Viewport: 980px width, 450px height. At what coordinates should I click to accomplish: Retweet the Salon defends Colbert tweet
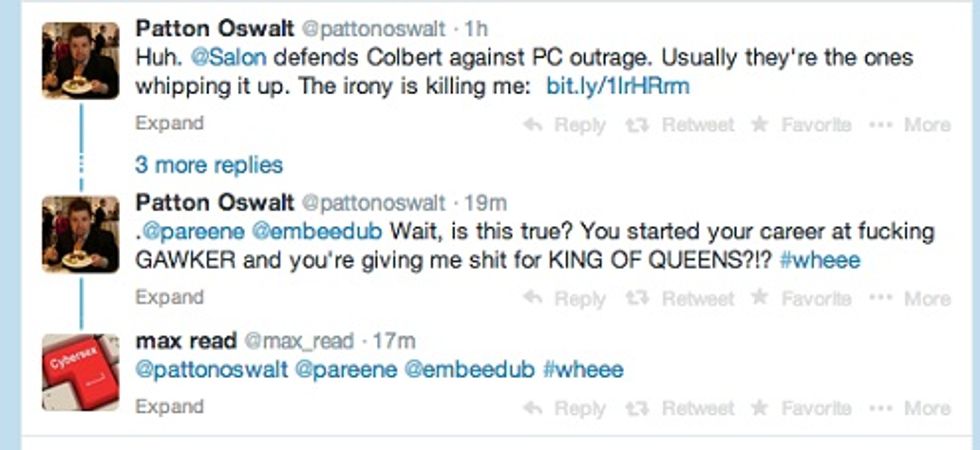680,125
